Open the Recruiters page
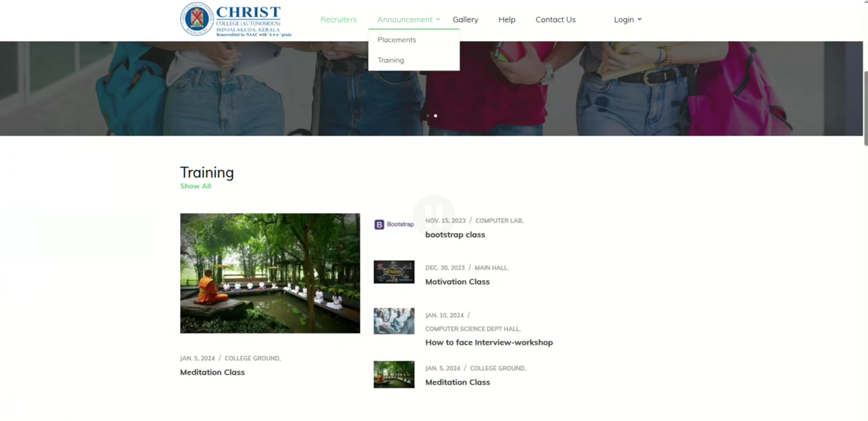 tap(338, 20)
